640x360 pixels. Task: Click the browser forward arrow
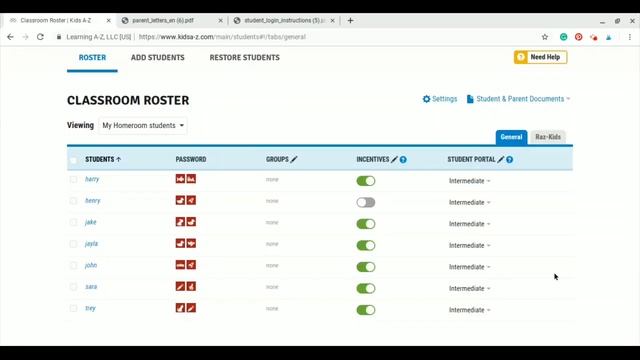tap(25, 37)
